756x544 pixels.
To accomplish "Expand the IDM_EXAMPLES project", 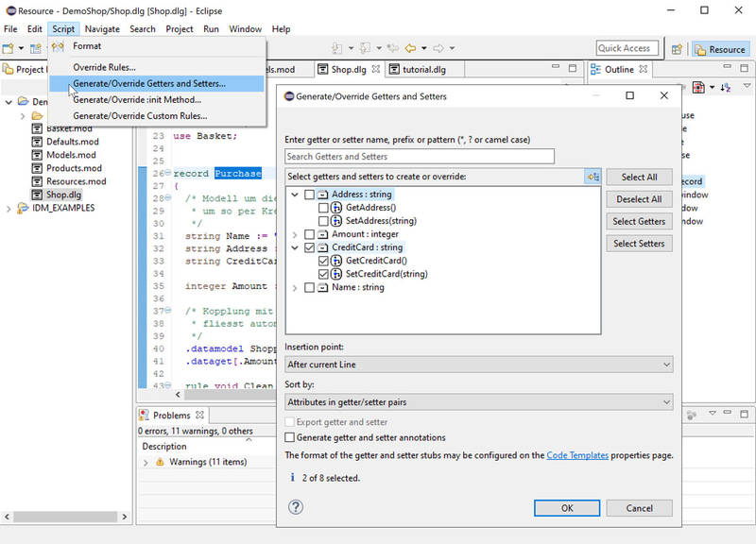I will 9,209.
